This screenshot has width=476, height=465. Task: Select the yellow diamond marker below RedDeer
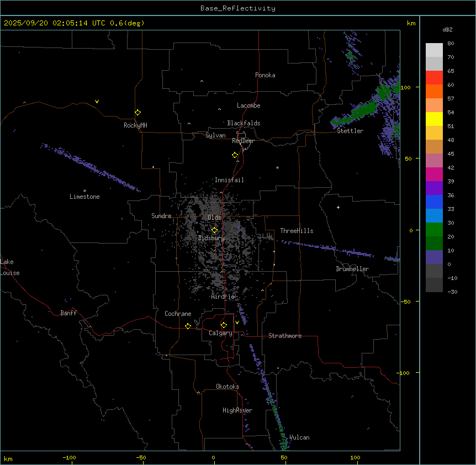tap(235, 155)
